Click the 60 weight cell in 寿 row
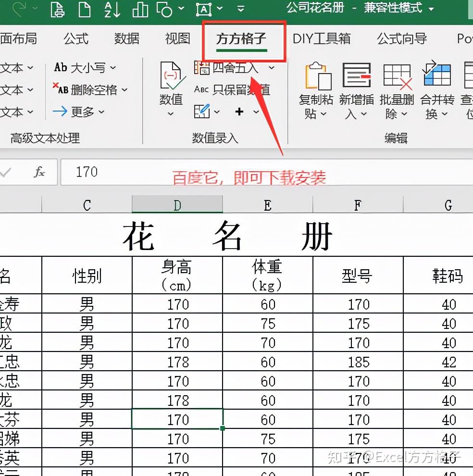The height and width of the screenshot is (476, 473). pyautogui.click(x=267, y=303)
